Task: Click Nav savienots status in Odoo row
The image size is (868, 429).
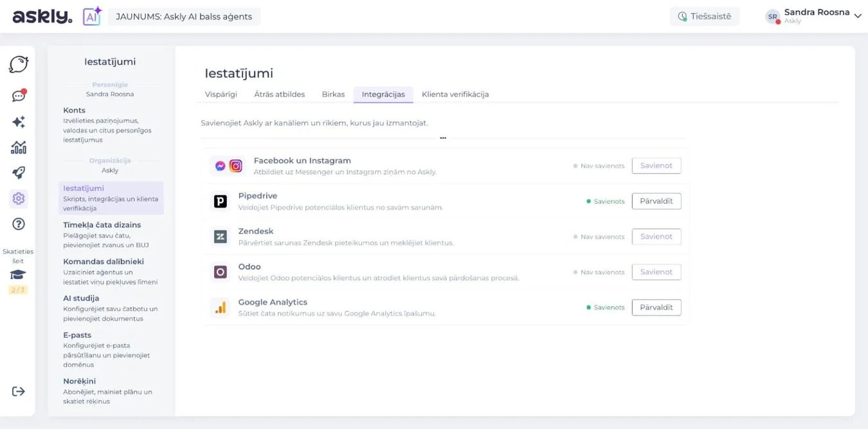Action: click(599, 272)
